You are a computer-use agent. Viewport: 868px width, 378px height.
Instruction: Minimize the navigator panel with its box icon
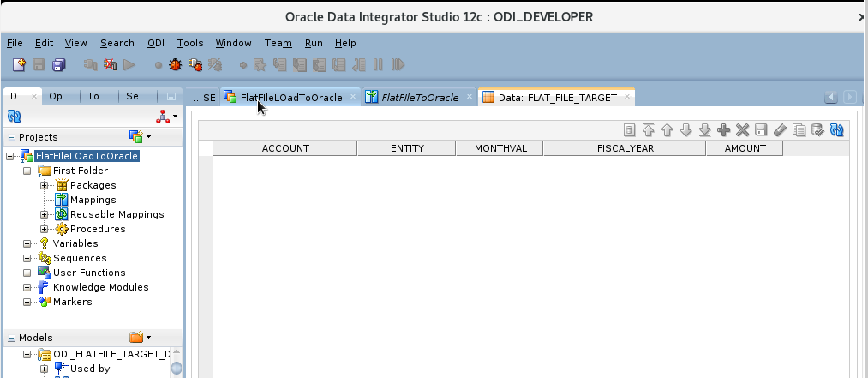click(x=171, y=97)
